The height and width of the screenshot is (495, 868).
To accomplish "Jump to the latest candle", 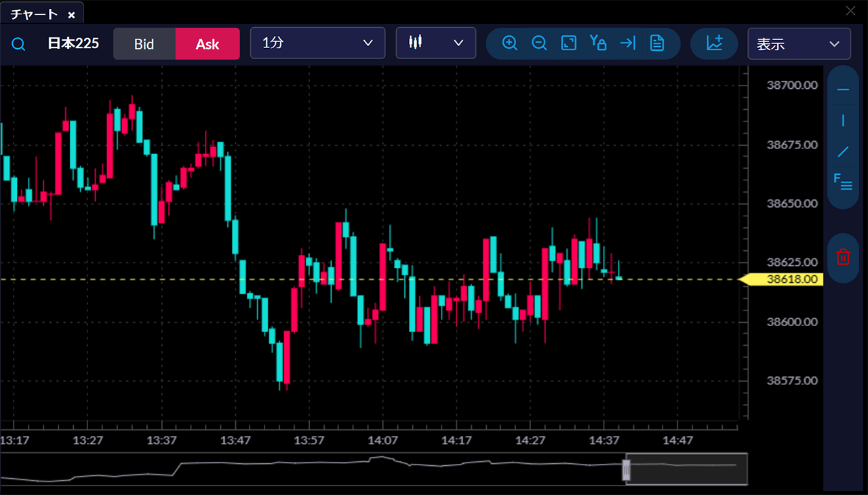I will [x=627, y=43].
